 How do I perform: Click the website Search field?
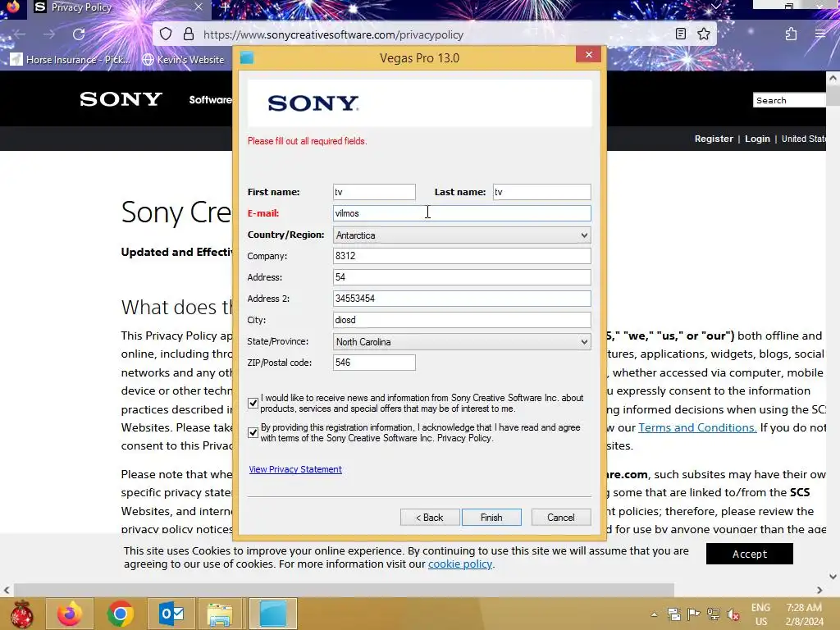pyautogui.click(x=790, y=100)
